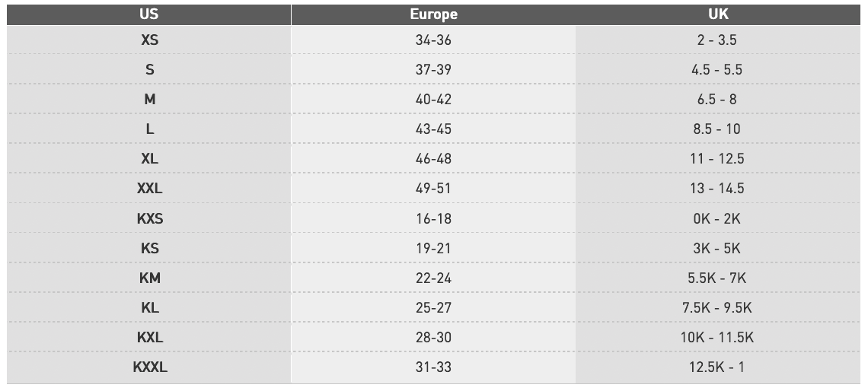Select the KXXL size label
This screenshot has height=391, width=868.
149,367
